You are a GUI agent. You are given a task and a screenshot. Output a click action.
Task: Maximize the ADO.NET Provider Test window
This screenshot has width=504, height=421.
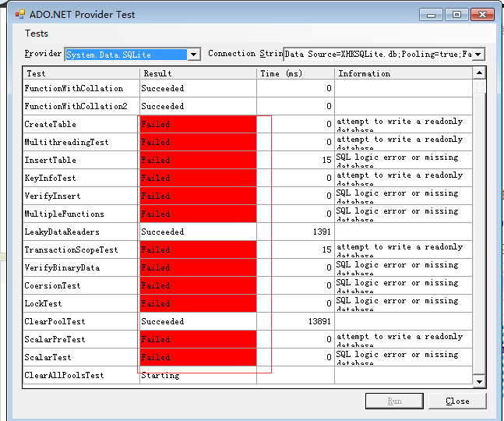(456, 15)
